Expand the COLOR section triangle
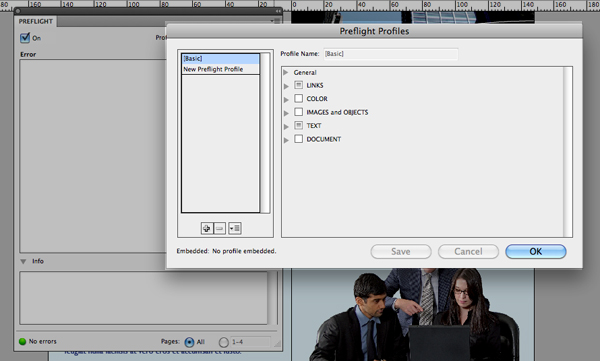The width and height of the screenshot is (600, 361). click(286, 100)
